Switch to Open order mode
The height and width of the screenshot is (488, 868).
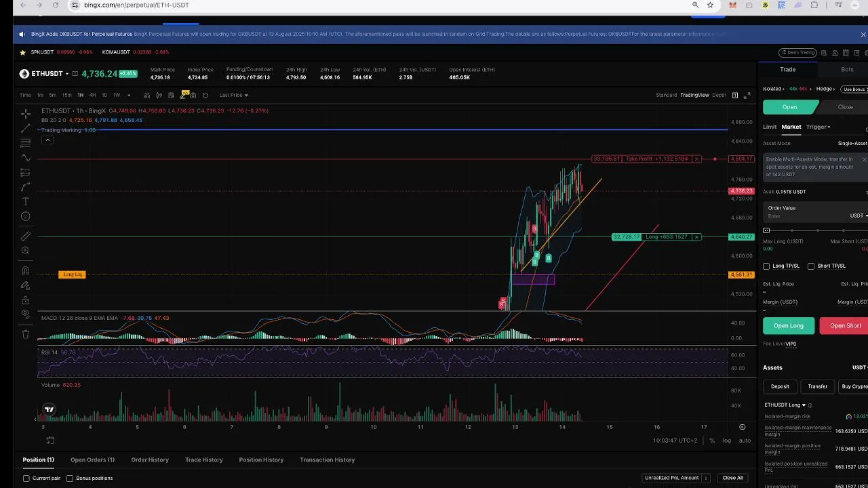(x=789, y=107)
